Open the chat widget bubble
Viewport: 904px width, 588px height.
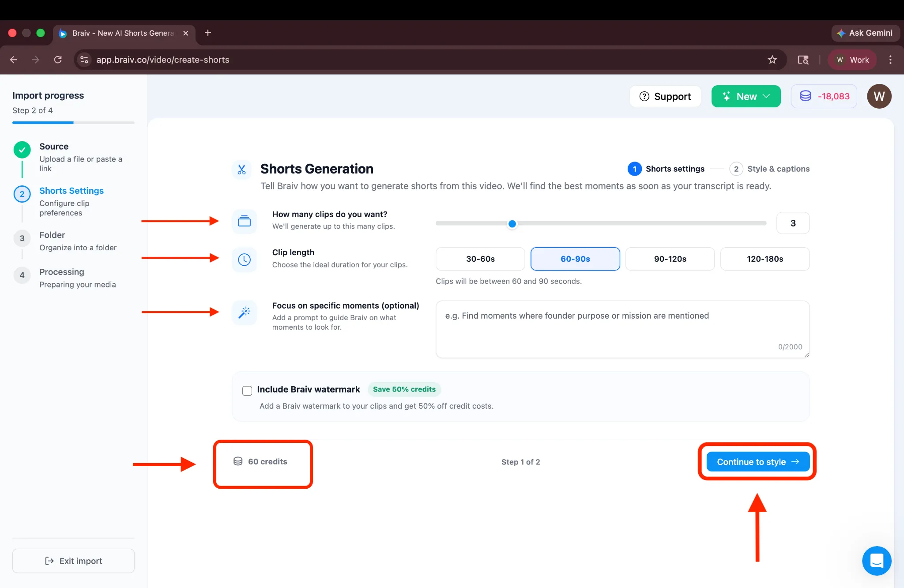pyautogui.click(x=876, y=561)
